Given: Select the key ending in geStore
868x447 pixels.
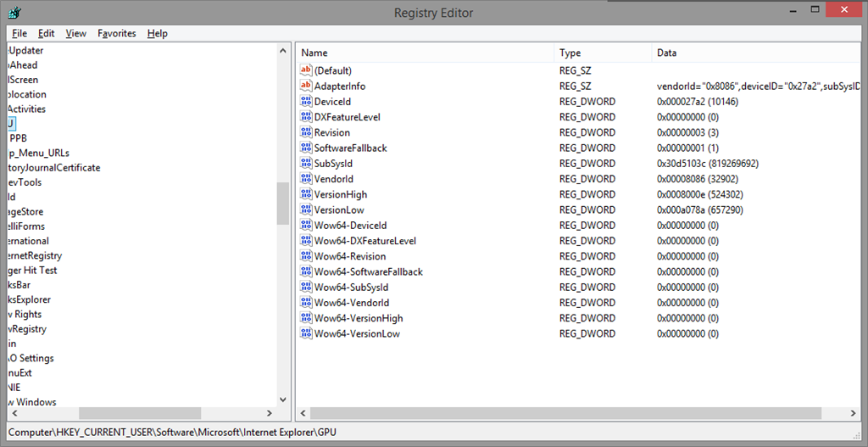Looking at the screenshot, I should [26, 211].
